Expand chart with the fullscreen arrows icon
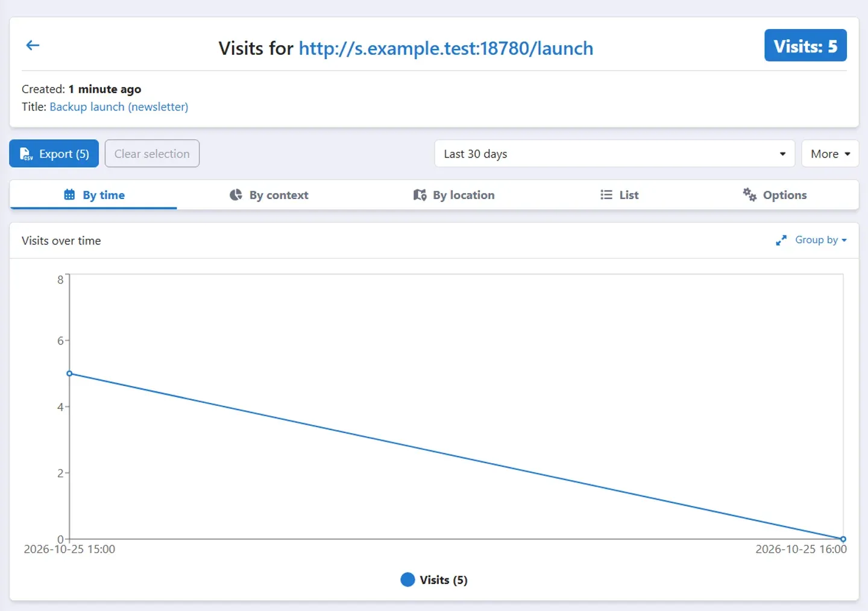Screen dimensions: 868x611 click(x=781, y=240)
